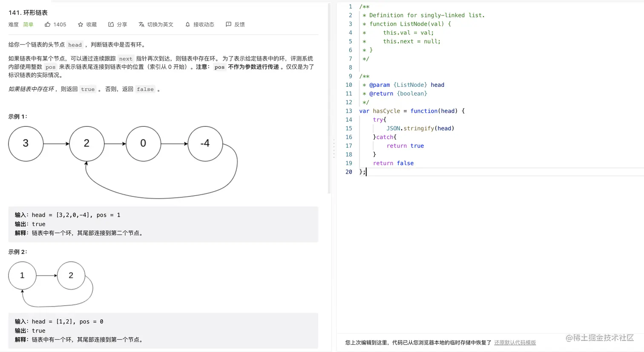This screenshot has height=352, width=644.
Task: Click the thumbs-up like icon
Action: coord(48,25)
